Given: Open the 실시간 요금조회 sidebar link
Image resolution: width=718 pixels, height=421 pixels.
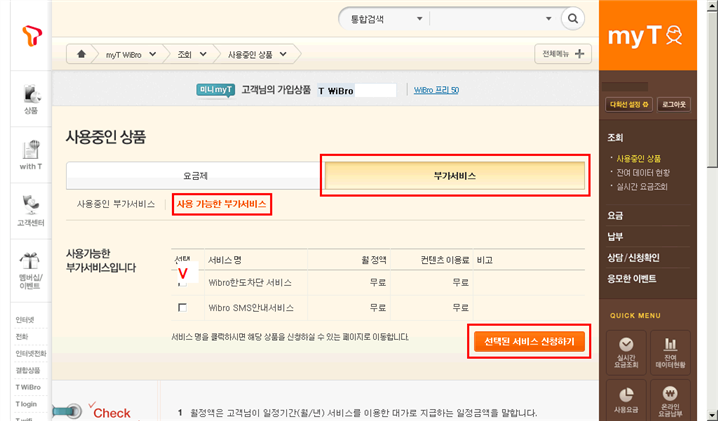Looking at the screenshot, I should point(642,186).
